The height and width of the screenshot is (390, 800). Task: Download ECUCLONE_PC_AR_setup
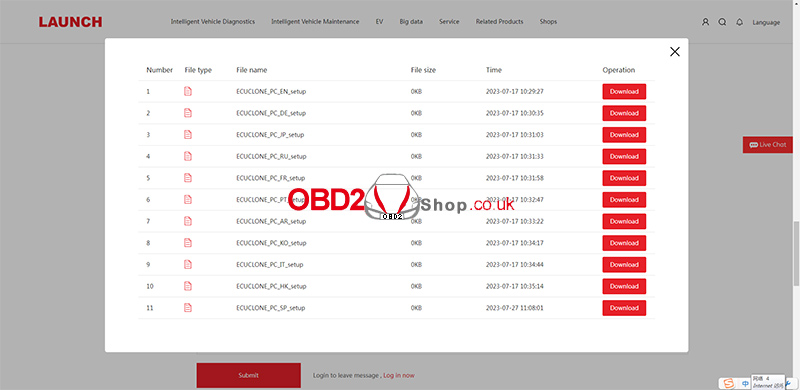tap(624, 221)
